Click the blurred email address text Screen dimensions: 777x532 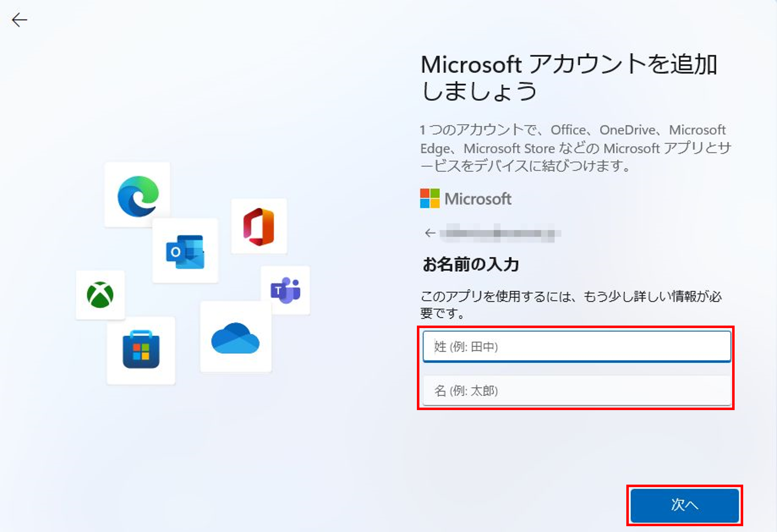tap(500, 233)
